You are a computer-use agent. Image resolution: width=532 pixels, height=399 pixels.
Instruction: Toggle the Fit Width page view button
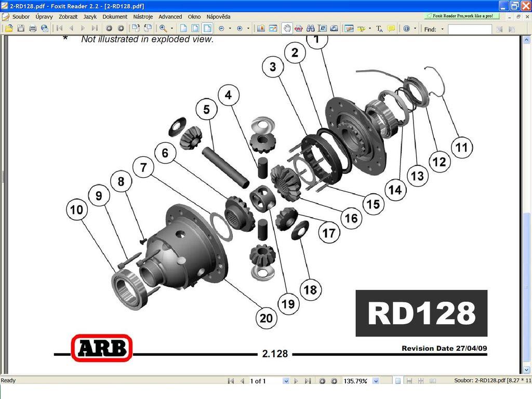coord(207,29)
